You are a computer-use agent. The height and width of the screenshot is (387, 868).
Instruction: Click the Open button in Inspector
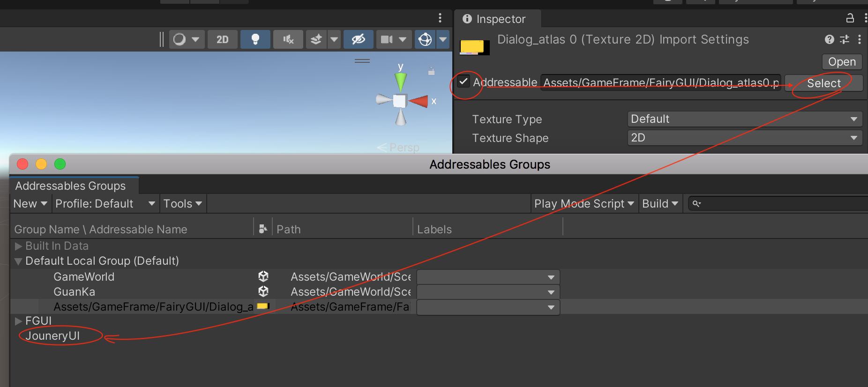(x=841, y=62)
